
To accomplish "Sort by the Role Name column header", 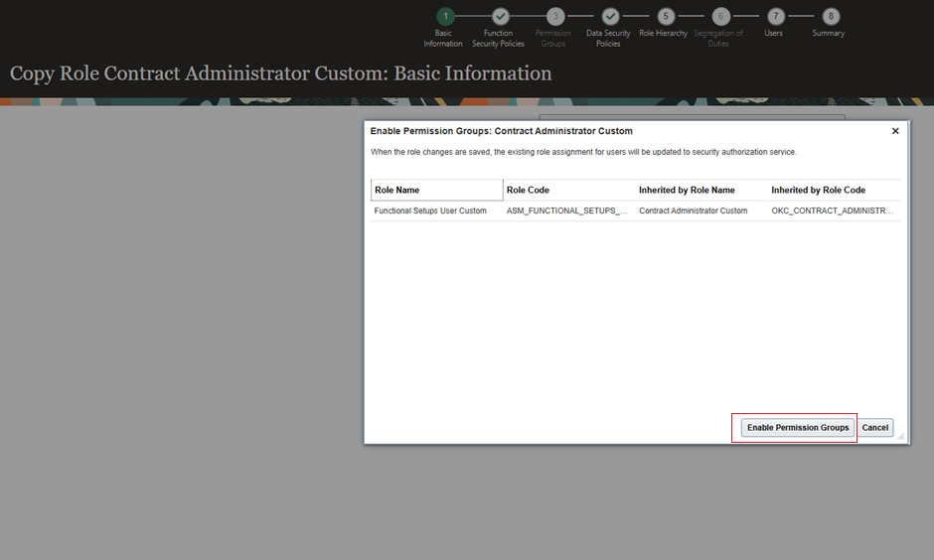I will coord(436,190).
